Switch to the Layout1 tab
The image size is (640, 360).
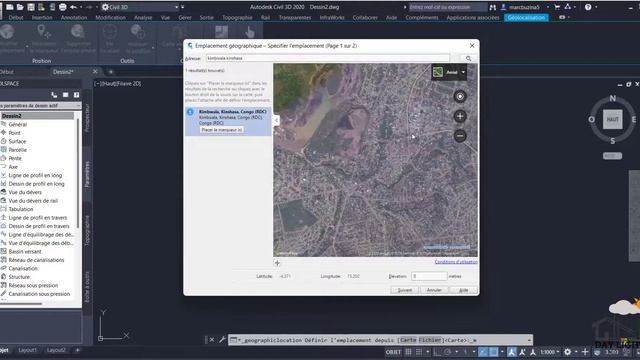[27, 350]
